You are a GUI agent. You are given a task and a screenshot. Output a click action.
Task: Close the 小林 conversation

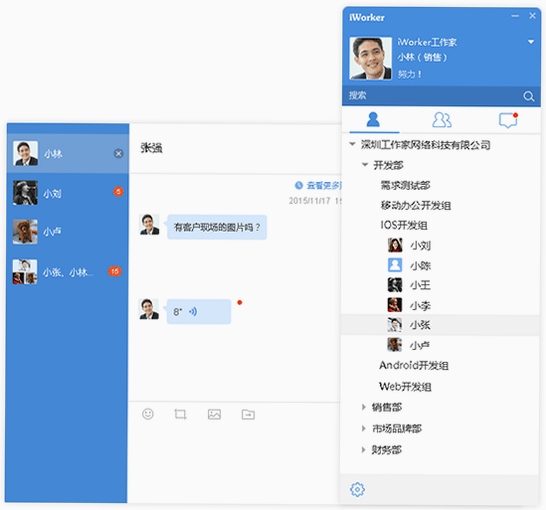119,154
